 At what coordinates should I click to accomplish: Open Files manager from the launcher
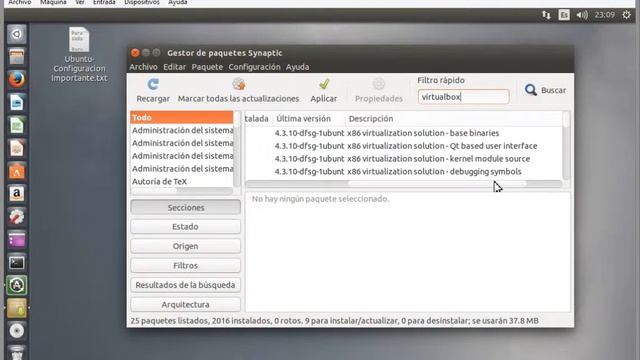[x=16, y=57]
